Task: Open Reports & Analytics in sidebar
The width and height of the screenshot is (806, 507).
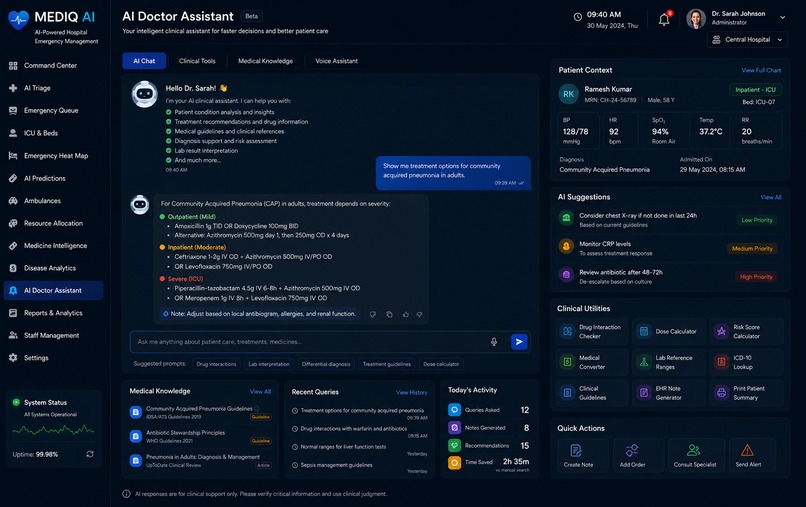Action: (53, 313)
